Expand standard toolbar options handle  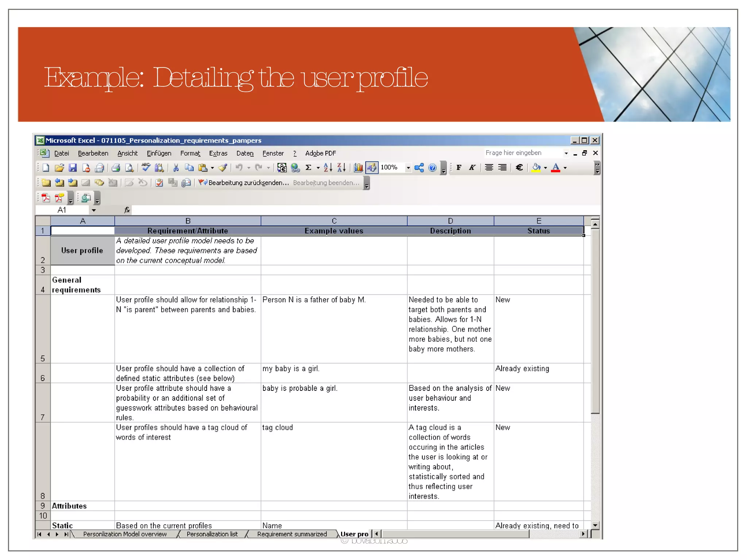(x=444, y=168)
